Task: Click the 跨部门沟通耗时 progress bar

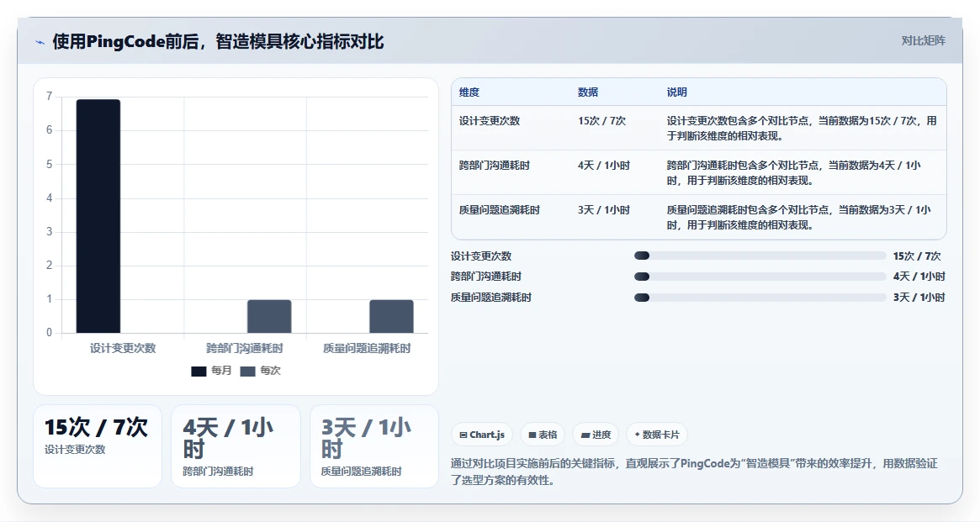Action: pyautogui.click(x=760, y=277)
